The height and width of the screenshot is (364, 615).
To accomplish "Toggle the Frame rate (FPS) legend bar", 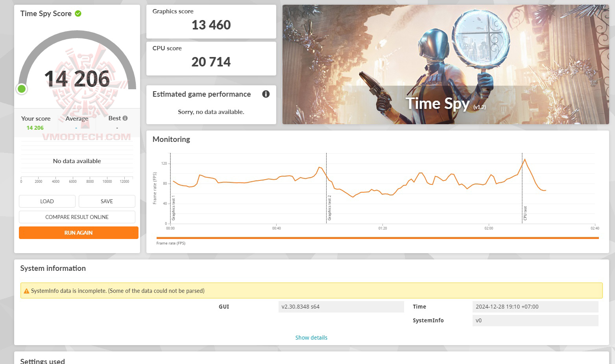I will click(x=377, y=238).
